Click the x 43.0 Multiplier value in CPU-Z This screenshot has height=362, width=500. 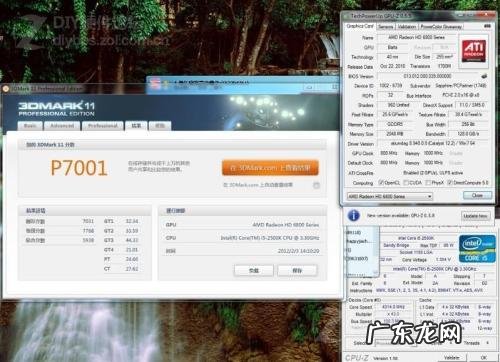394,314
